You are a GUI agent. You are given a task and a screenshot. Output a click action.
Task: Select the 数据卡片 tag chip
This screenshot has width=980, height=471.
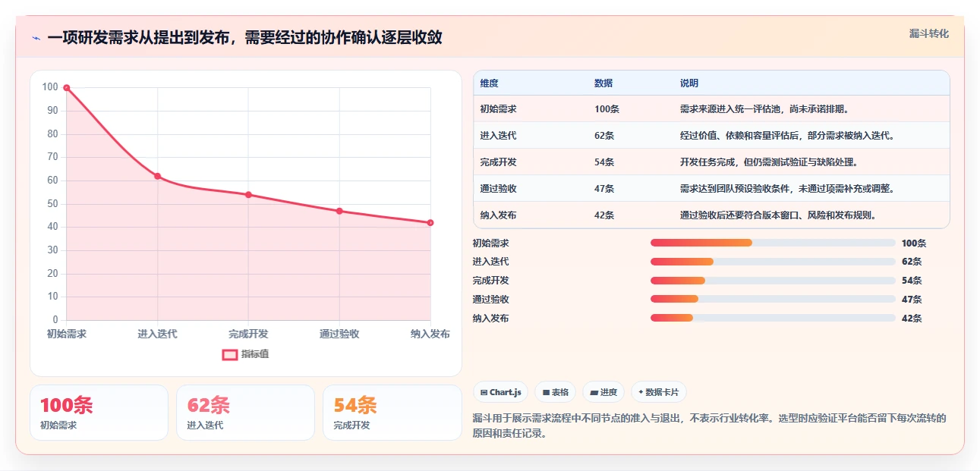tap(658, 392)
